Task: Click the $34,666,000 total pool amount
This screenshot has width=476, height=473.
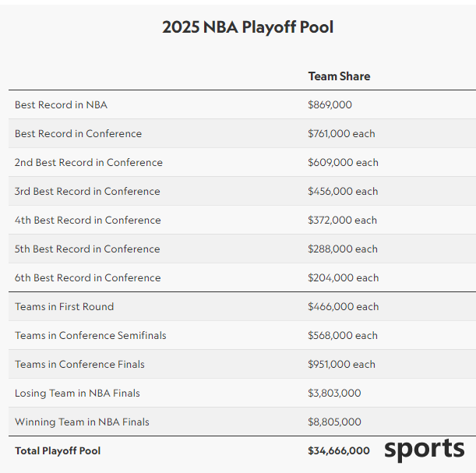Action: (339, 451)
